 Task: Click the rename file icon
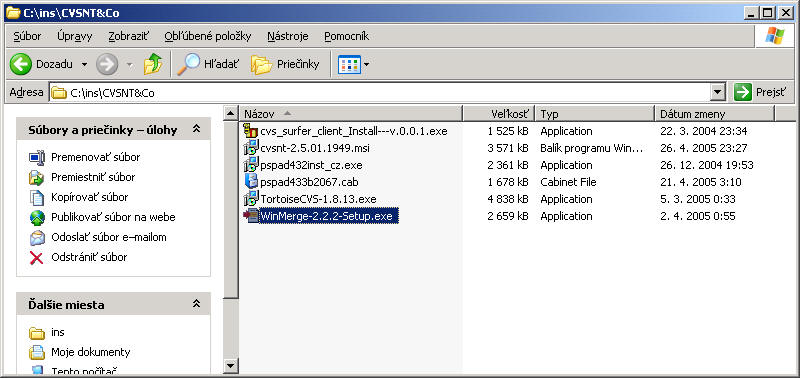(37, 158)
